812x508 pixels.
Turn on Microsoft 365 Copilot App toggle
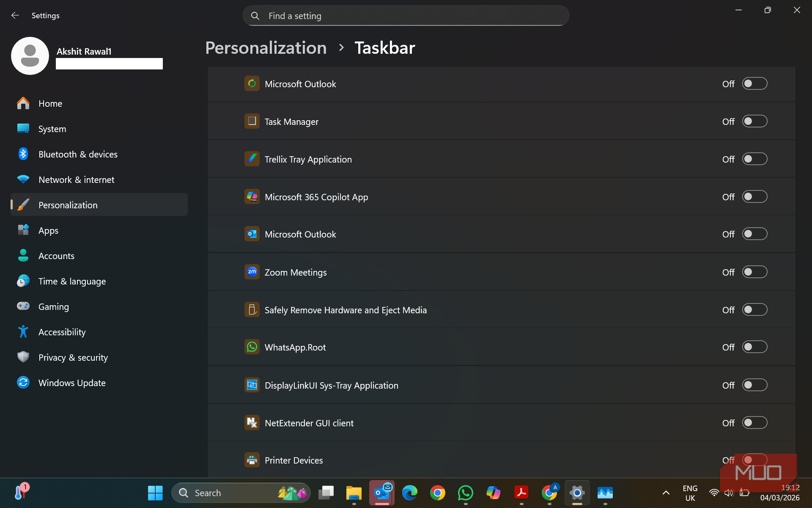point(754,197)
